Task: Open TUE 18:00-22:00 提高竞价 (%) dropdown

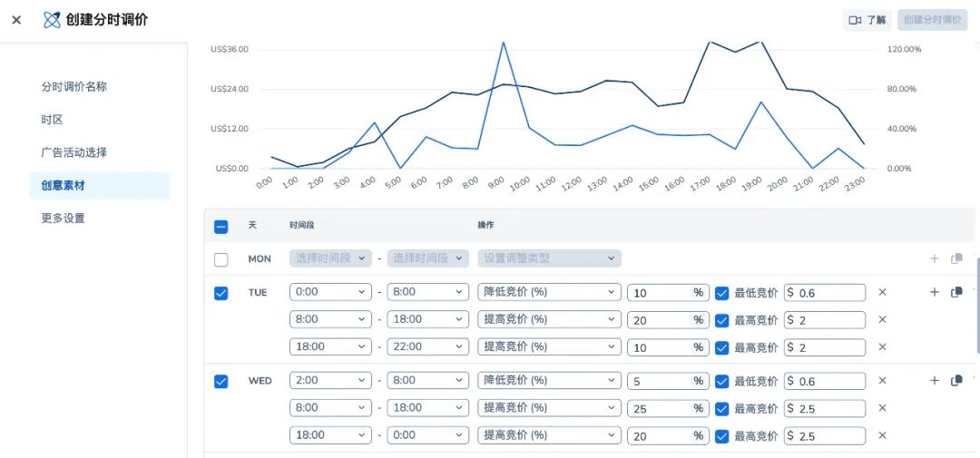Action: click(549, 346)
